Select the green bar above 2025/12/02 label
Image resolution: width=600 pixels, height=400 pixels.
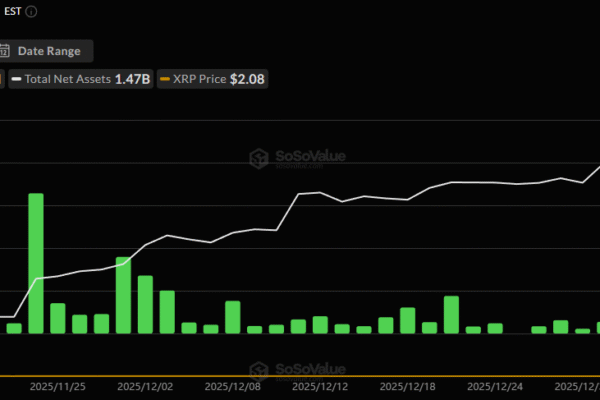pyautogui.click(x=145, y=304)
